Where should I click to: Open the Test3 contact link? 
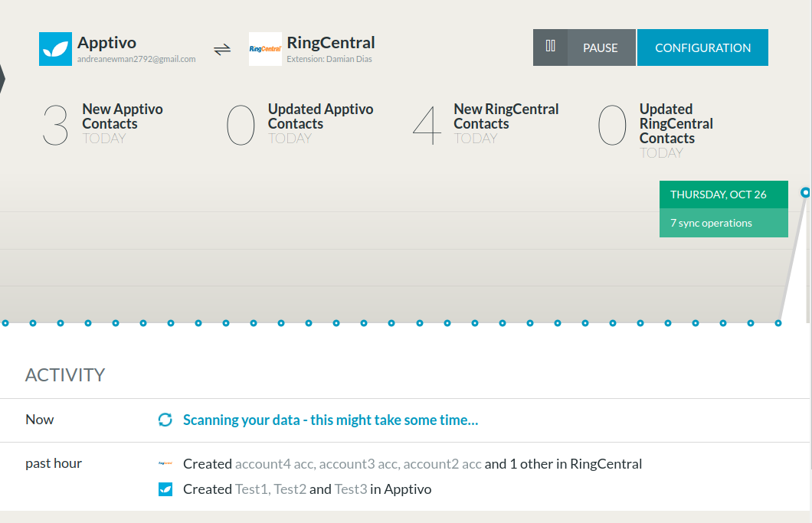coord(351,489)
